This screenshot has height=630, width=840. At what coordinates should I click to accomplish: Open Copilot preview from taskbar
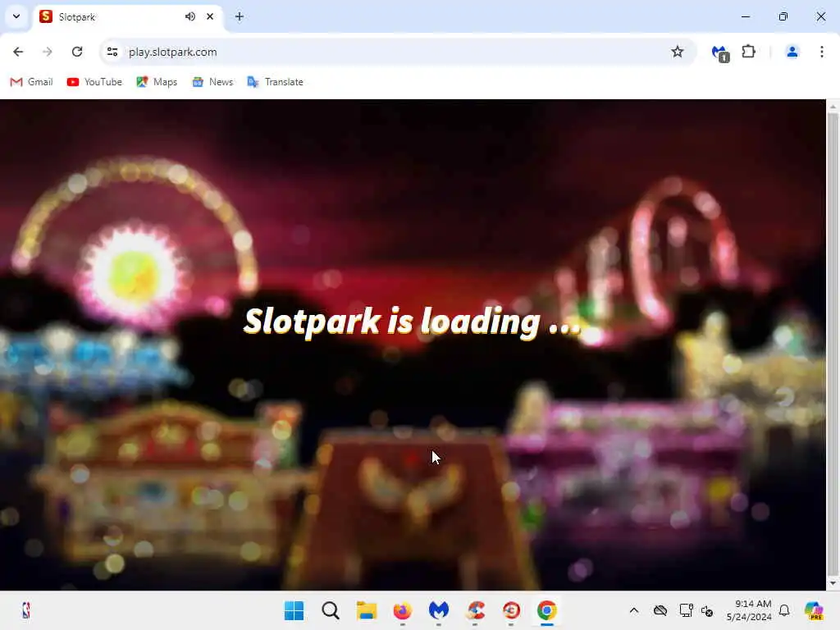(x=814, y=610)
